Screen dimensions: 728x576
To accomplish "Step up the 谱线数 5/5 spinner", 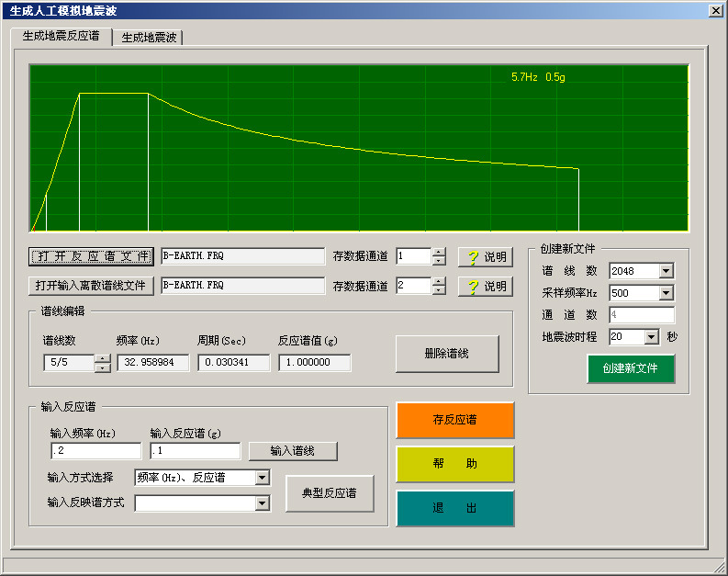I will coord(103,358).
